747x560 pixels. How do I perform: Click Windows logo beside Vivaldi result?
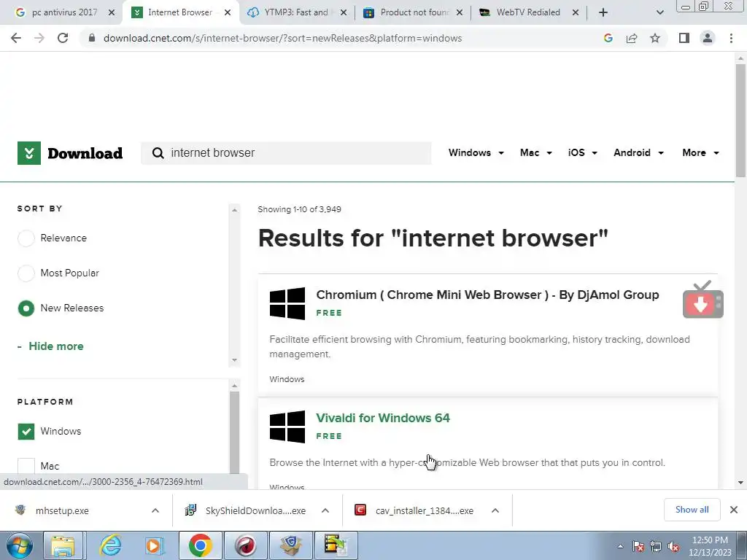coord(287,427)
